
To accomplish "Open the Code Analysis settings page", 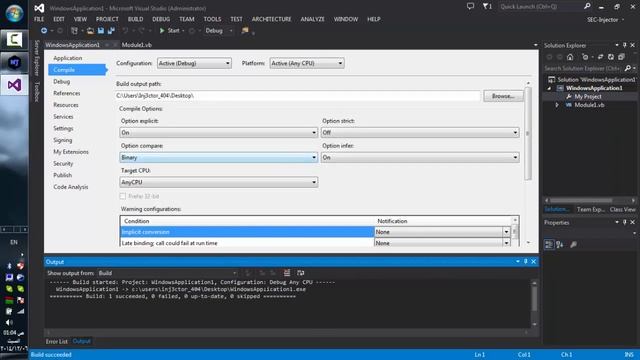I will tap(71, 187).
